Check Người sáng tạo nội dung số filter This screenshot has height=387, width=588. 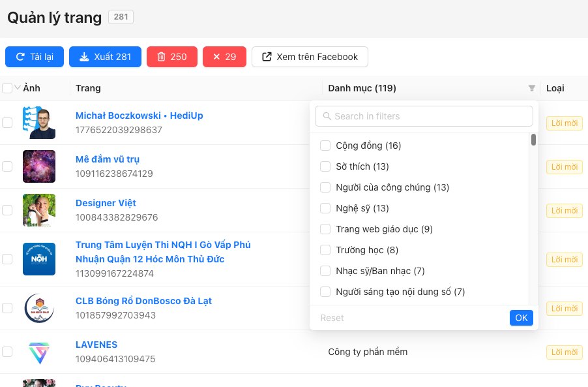(x=325, y=292)
